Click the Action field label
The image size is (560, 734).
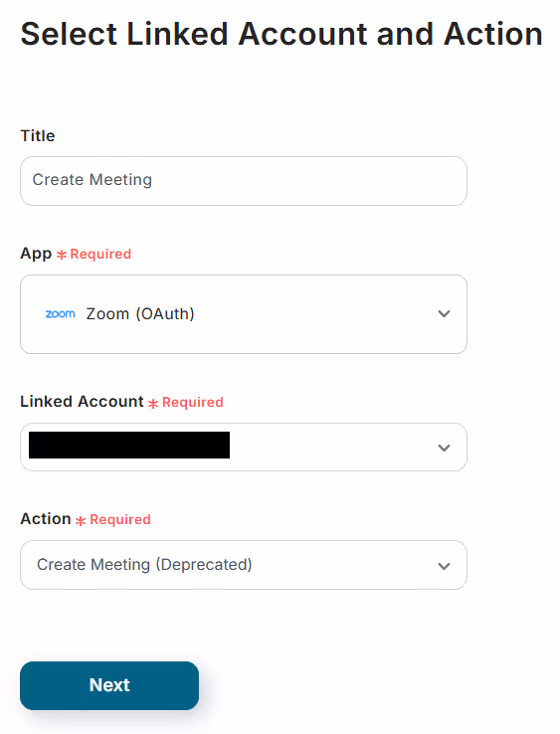click(x=46, y=518)
